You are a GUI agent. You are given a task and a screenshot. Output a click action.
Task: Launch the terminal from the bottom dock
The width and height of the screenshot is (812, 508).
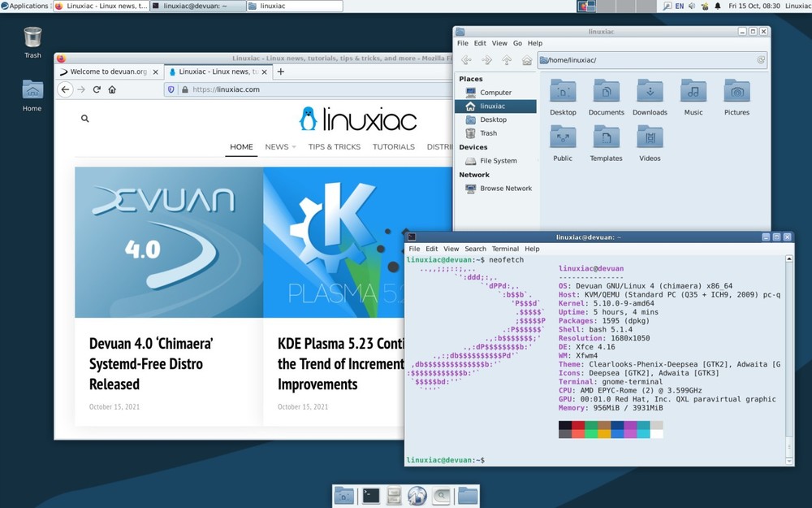pos(371,496)
